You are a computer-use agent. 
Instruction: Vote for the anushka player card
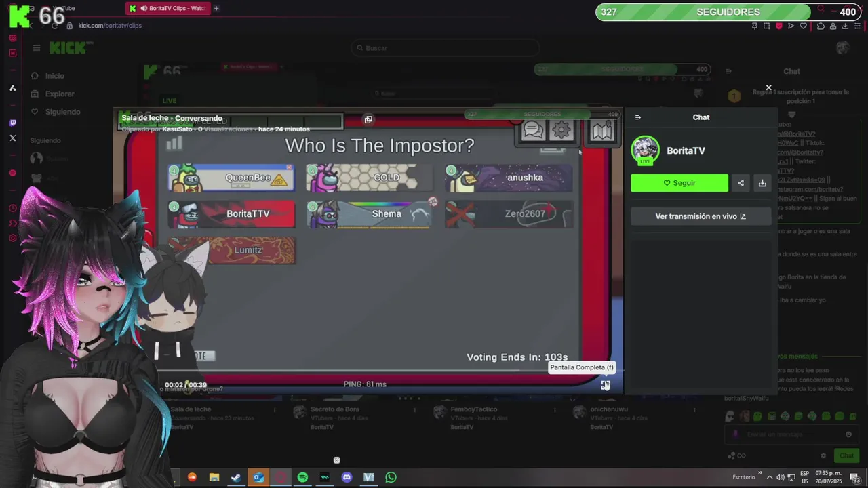[x=509, y=178]
